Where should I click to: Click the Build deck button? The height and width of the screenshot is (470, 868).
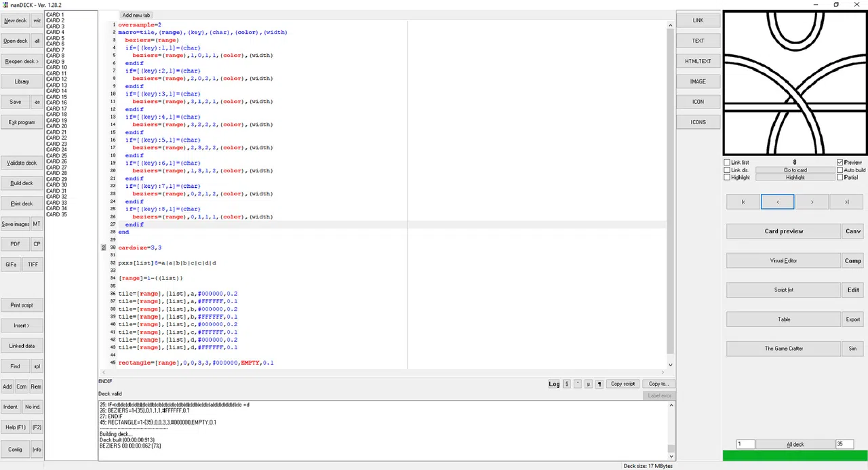point(22,183)
